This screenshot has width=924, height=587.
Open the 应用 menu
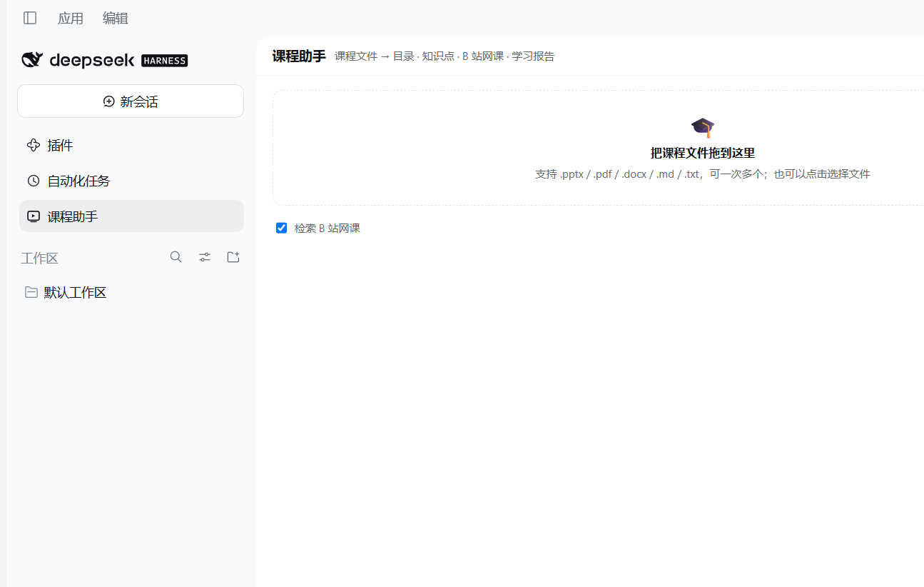coord(71,19)
